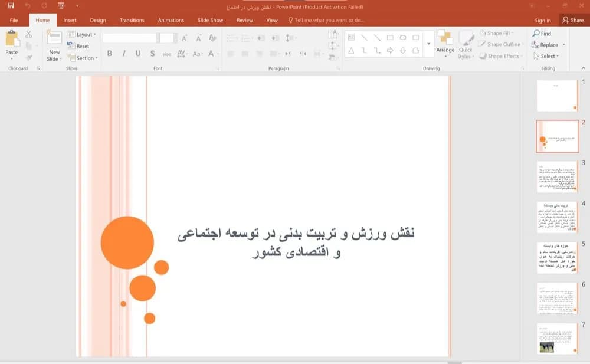Open the Change Case Aa dropdown
590x364 pixels.
pyautogui.click(x=197, y=54)
